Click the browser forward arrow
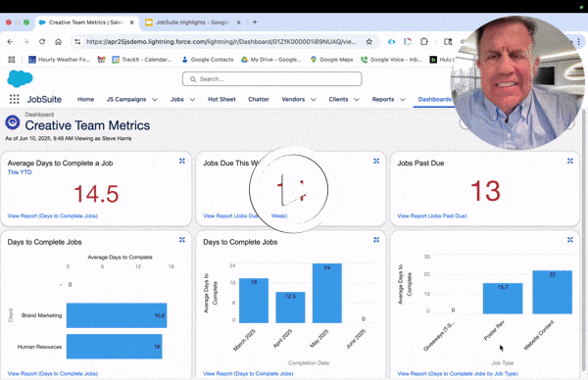 tap(25, 41)
